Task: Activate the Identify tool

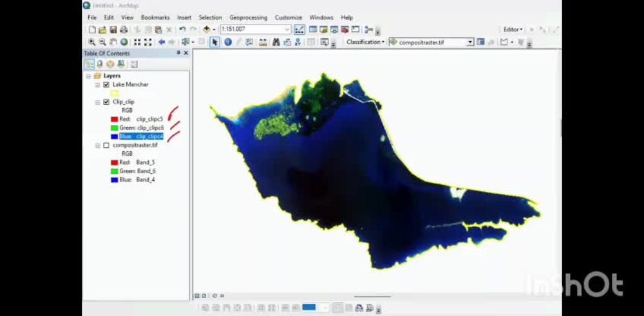Action: tap(228, 42)
